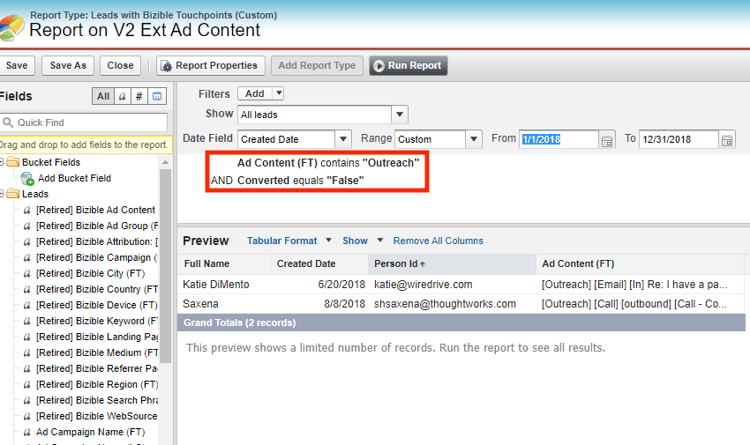The width and height of the screenshot is (750, 445).
Task: Click the Fields panel scrollbar
Action: click(x=165, y=266)
